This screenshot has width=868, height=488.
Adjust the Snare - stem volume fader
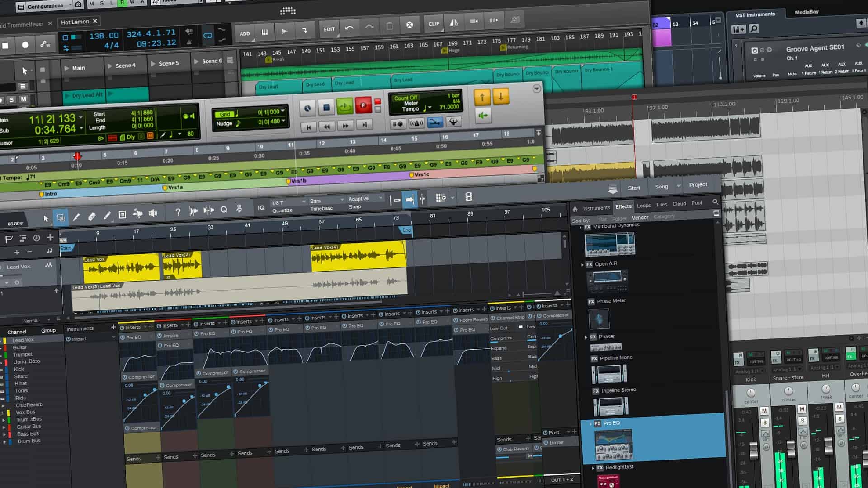791,448
